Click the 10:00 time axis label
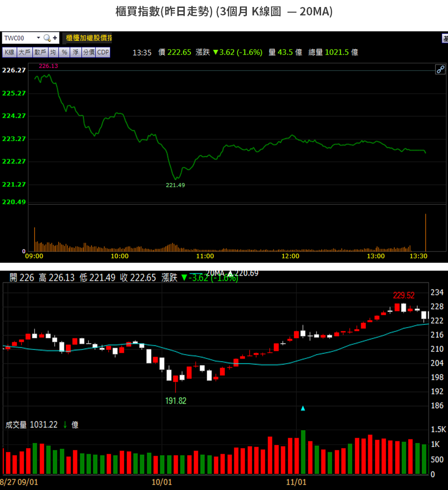The image size is (448, 490). point(119,256)
